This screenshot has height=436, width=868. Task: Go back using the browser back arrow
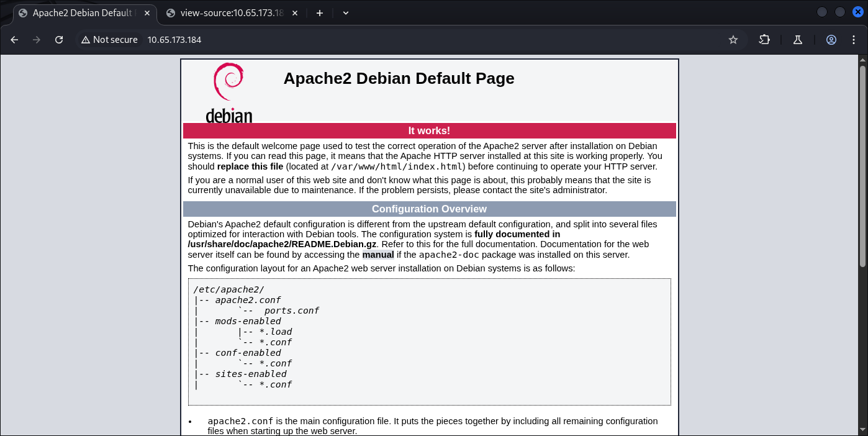coord(14,40)
